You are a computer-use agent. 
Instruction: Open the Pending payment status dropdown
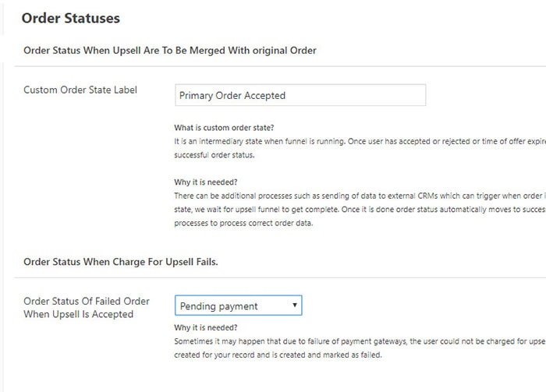[x=238, y=305]
